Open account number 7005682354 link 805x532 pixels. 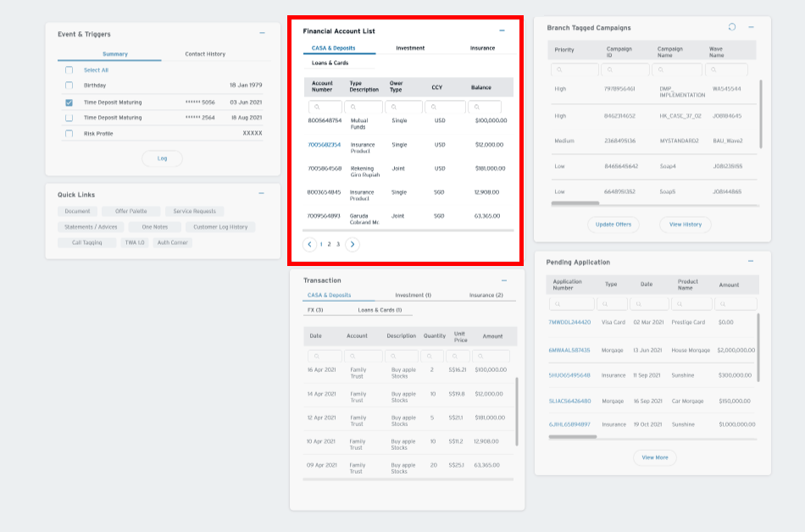tap(324, 145)
